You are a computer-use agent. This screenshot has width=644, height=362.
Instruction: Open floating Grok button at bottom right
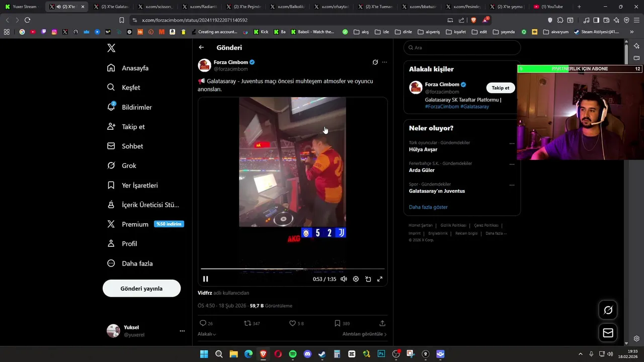[608, 310]
